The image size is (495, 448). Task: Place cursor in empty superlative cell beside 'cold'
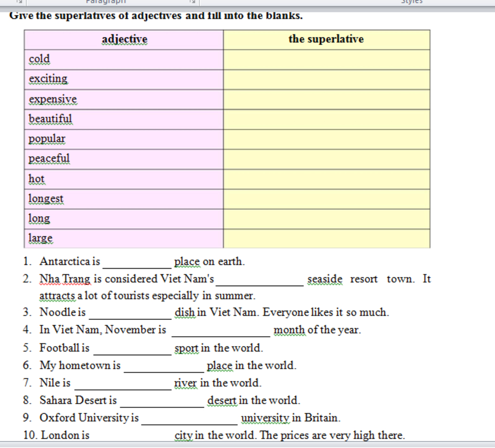click(x=326, y=59)
